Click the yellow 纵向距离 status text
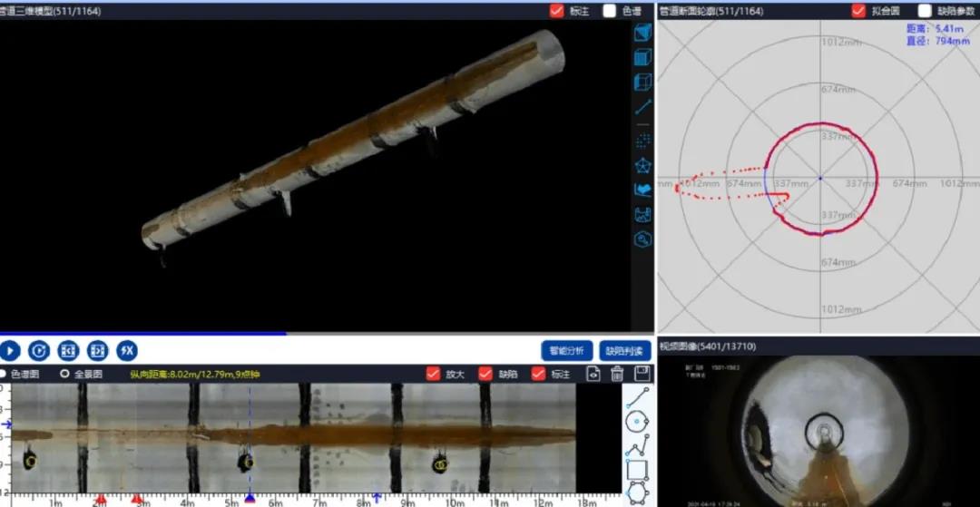 pyautogui.click(x=195, y=375)
